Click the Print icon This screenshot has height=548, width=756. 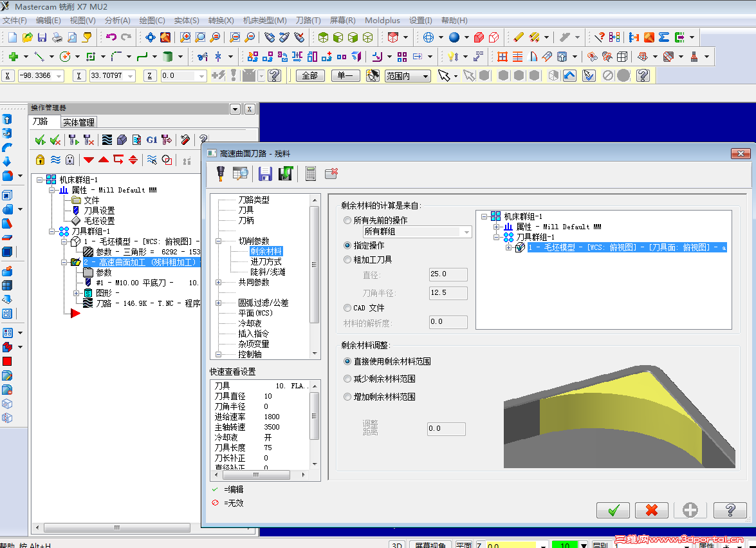57,37
